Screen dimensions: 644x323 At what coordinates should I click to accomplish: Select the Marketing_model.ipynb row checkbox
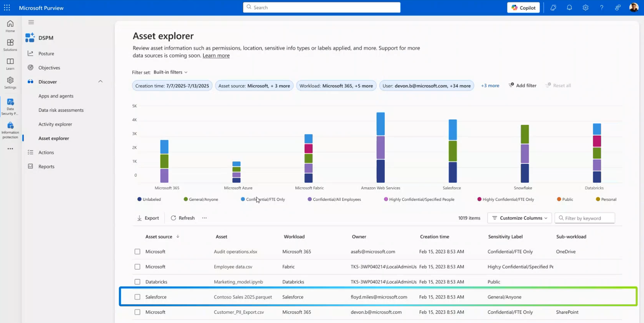click(137, 282)
